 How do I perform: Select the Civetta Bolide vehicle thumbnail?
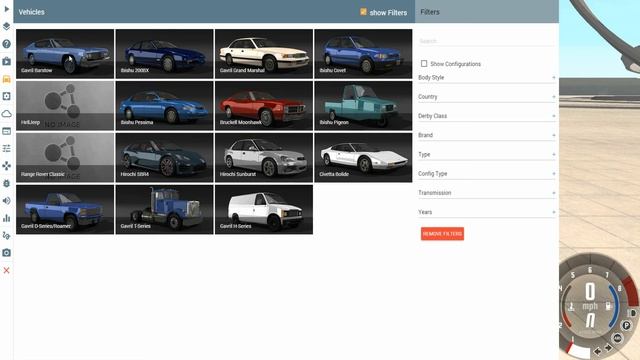363,157
